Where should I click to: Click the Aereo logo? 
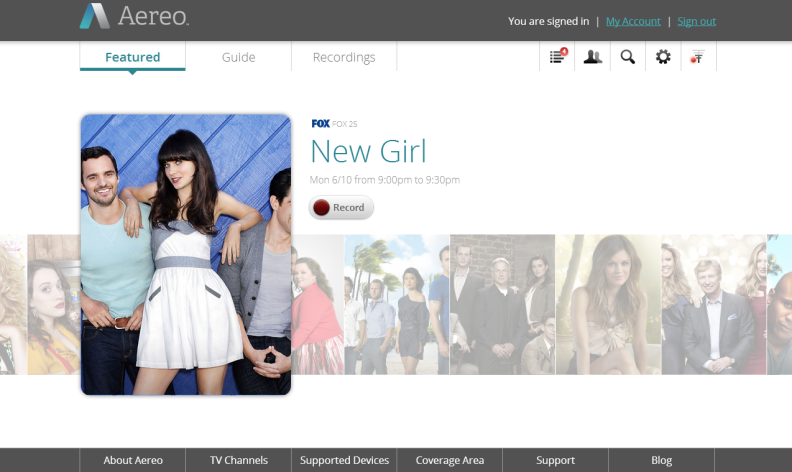(134, 16)
